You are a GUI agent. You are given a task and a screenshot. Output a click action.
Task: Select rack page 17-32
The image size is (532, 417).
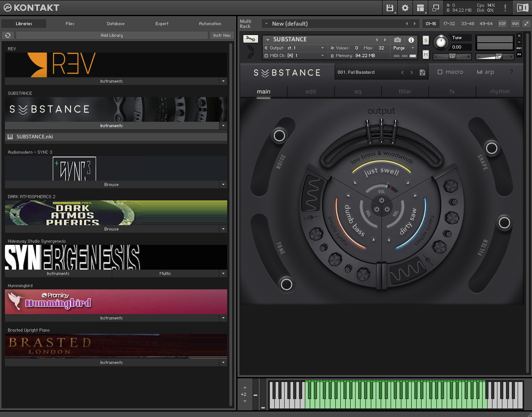point(449,24)
